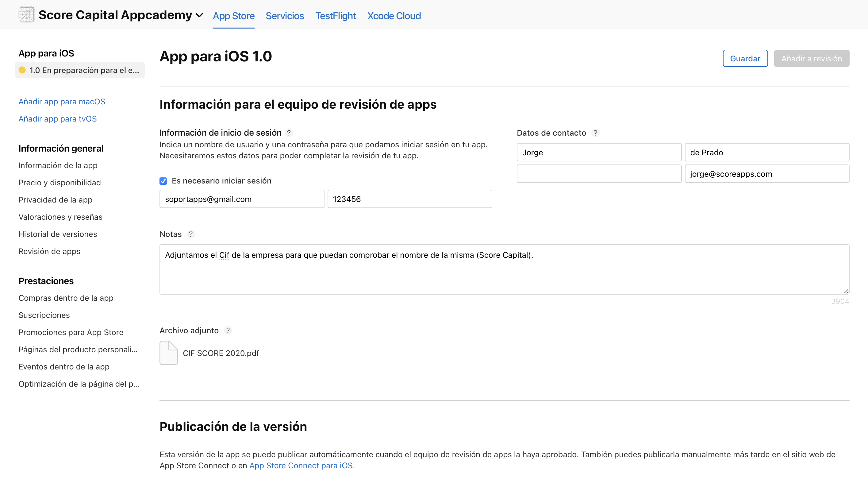Open Historial de versiones in sidebar
The height and width of the screenshot is (483, 868).
pos(58,234)
